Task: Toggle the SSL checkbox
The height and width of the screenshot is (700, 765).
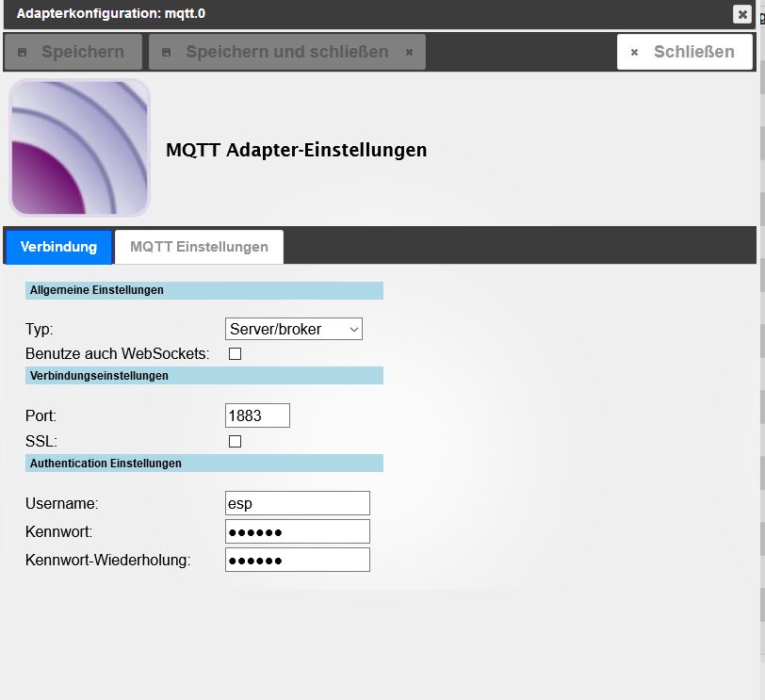Action: coord(236,442)
